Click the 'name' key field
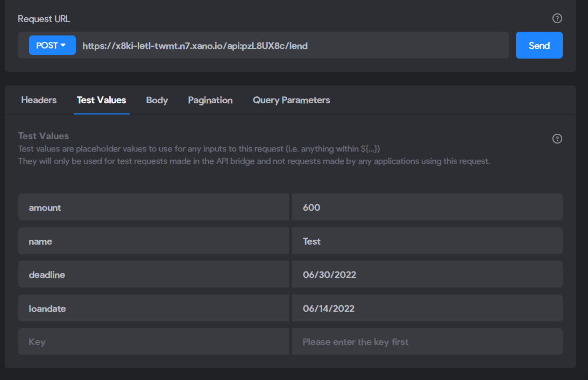Image resolution: width=588 pixels, height=380 pixels. pyautogui.click(x=153, y=241)
